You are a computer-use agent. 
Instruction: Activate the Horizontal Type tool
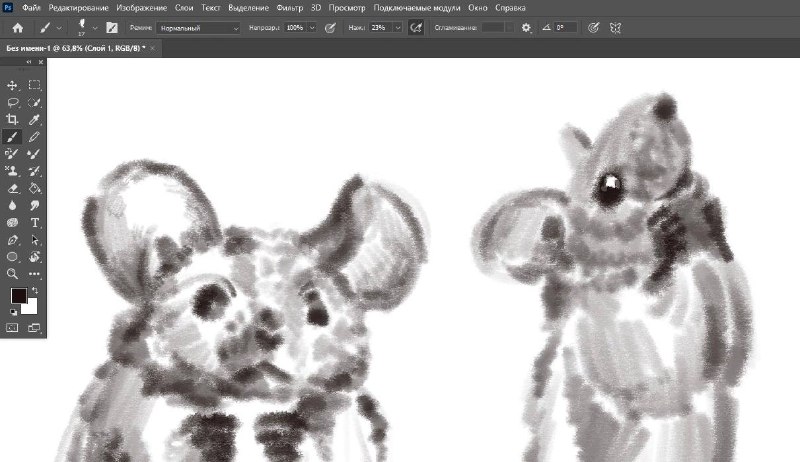35,222
